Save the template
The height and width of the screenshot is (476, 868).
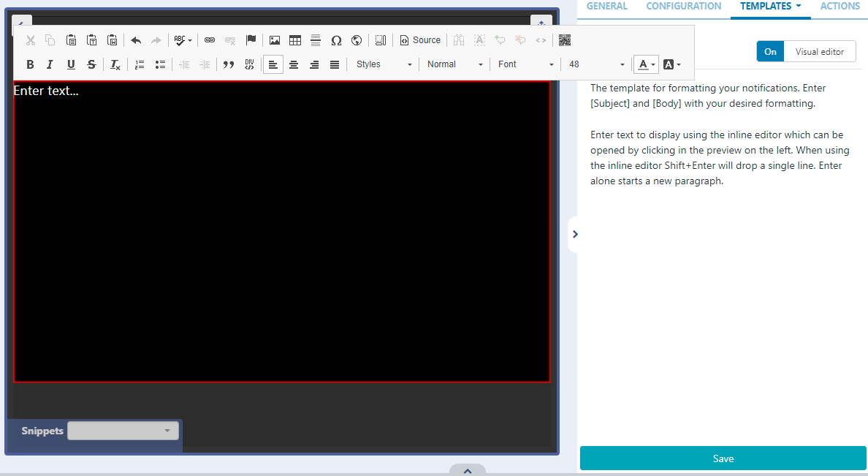pyautogui.click(x=723, y=458)
